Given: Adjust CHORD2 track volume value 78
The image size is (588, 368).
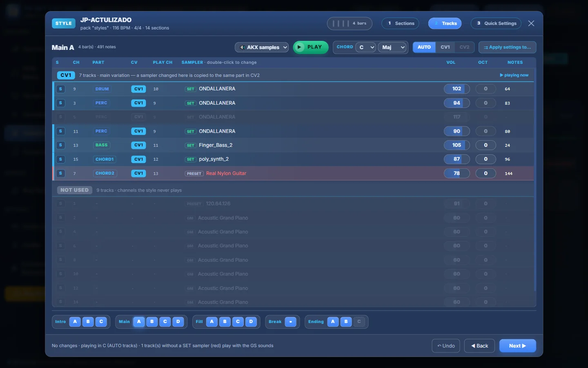Looking at the screenshot, I should point(457,173).
